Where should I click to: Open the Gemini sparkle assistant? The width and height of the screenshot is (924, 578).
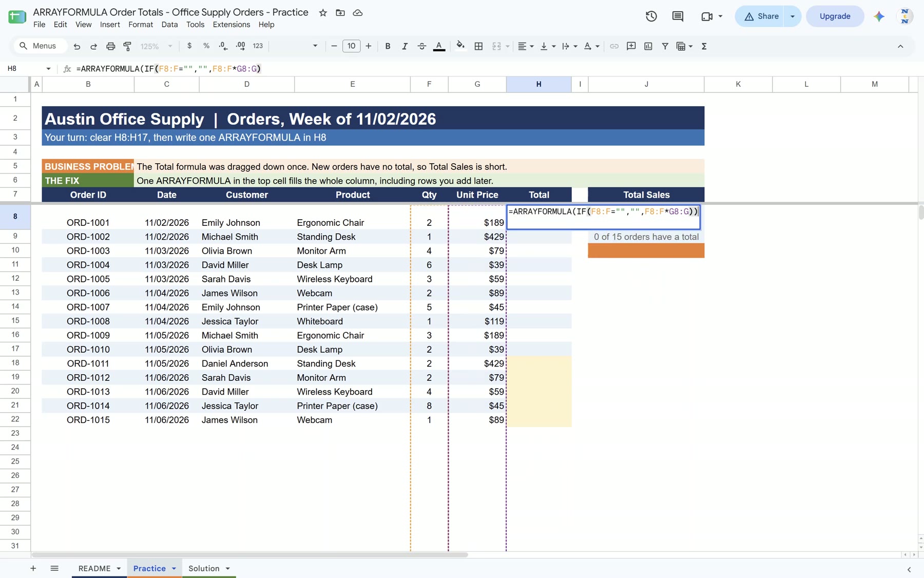(879, 16)
